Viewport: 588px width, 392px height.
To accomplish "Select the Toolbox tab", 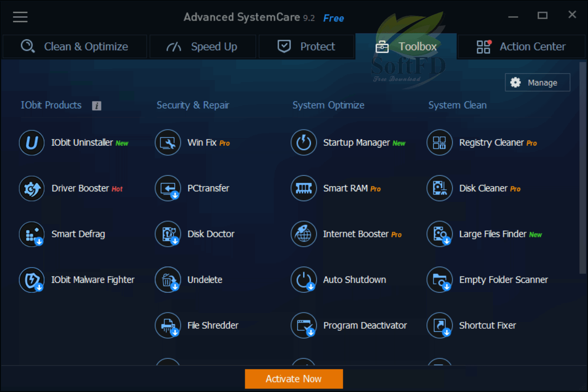I will click(x=406, y=47).
